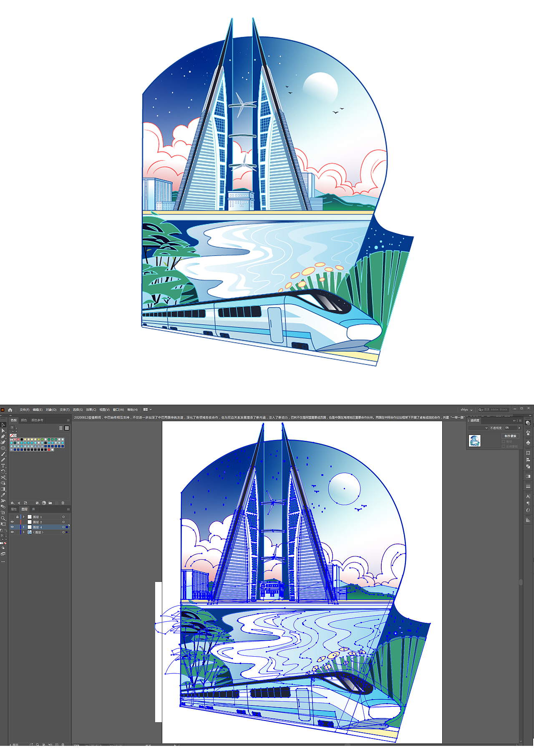Open opacity slider arrow next to 0%
Screen dimensions: 534x756
click(519, 428)
